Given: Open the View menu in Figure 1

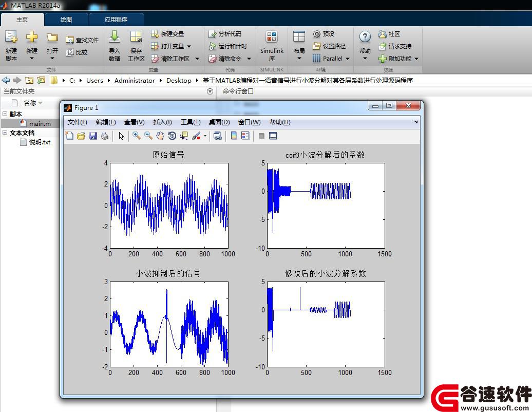Looking at the screenshot, I should [134, 122].
